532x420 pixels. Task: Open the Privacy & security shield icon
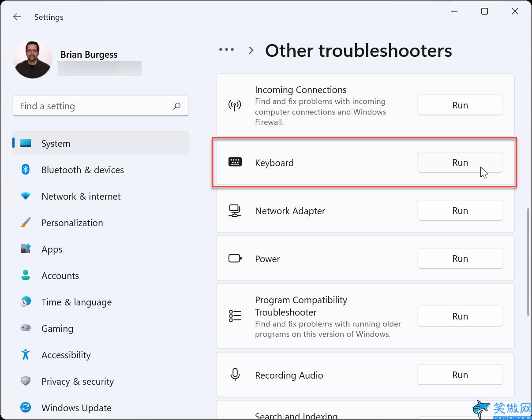coord(26,381)
